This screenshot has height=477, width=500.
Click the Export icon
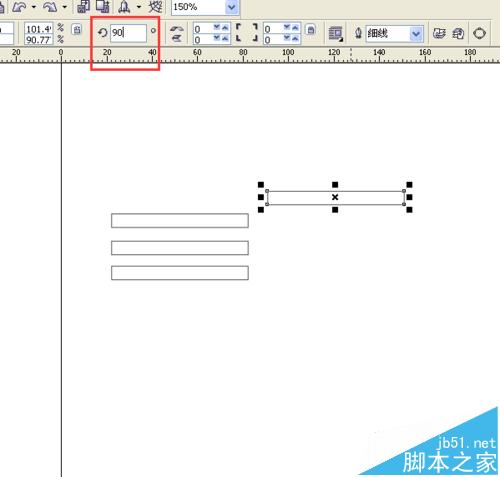[x=103, y=6]
